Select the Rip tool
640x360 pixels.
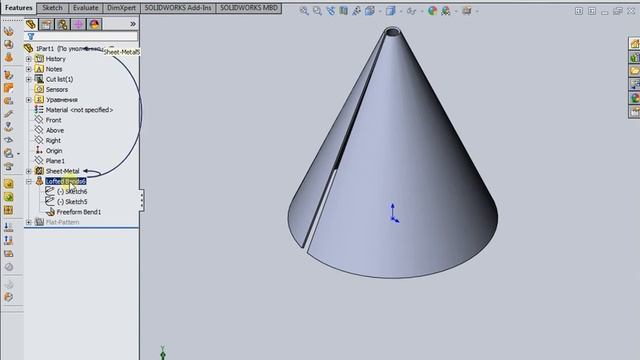point(9,284)
